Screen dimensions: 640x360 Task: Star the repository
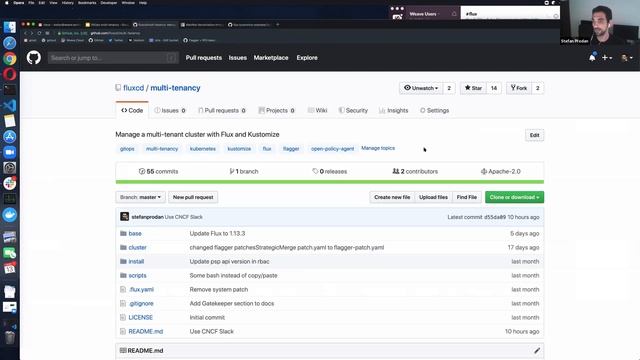coord(473,88)
